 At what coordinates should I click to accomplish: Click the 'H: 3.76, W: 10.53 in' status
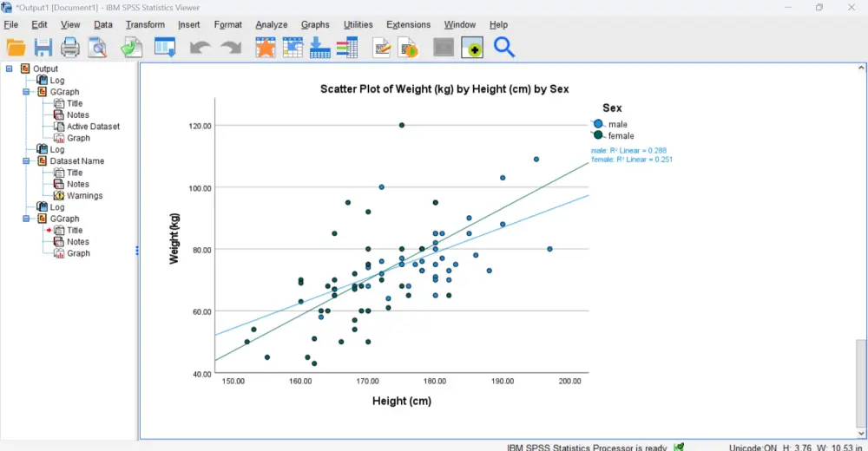click(x=822, y=448)
